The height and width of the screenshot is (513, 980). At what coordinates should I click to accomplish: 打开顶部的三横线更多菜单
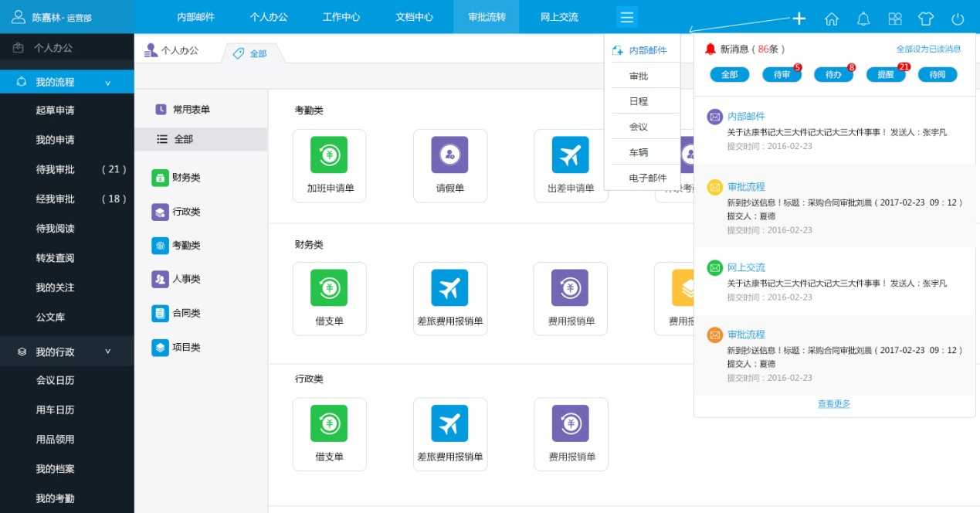pos(626,15)
